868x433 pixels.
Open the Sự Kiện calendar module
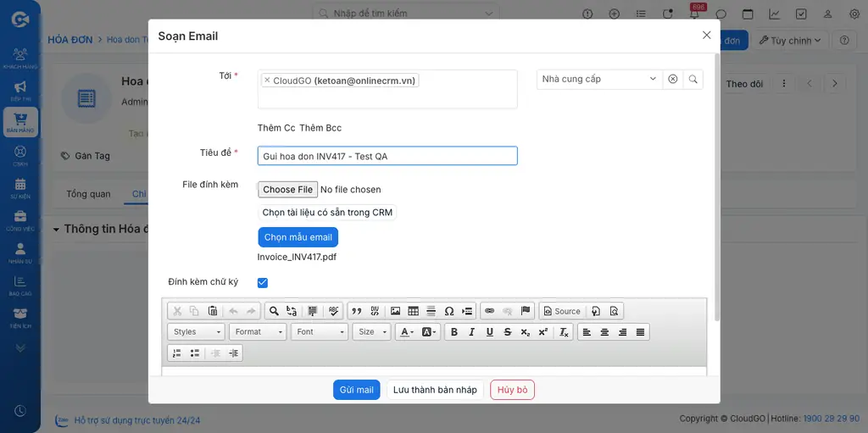(20, 188)
